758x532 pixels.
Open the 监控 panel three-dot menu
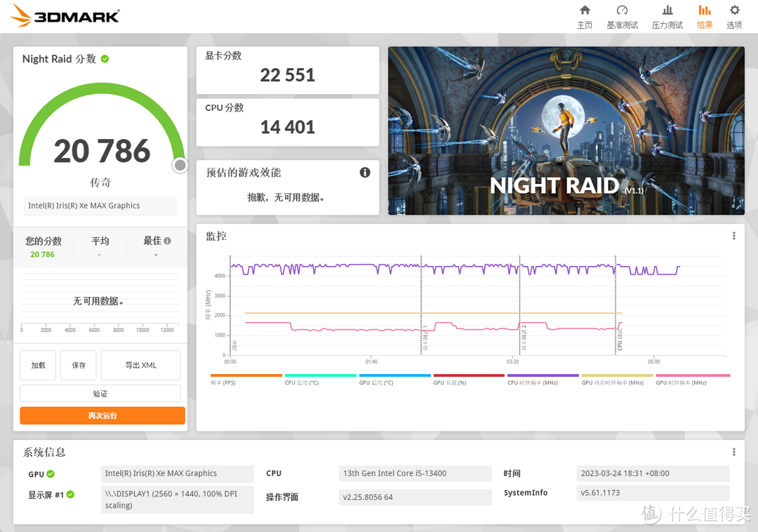click(734, 236)
